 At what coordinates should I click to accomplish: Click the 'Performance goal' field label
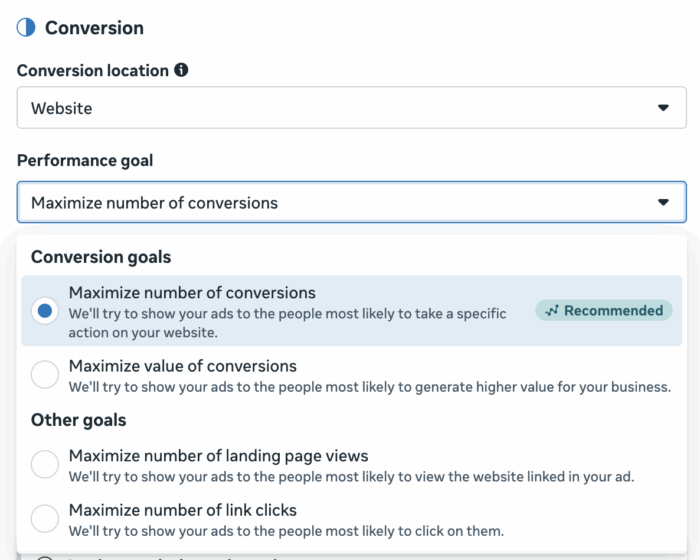(x=85, y=160)
